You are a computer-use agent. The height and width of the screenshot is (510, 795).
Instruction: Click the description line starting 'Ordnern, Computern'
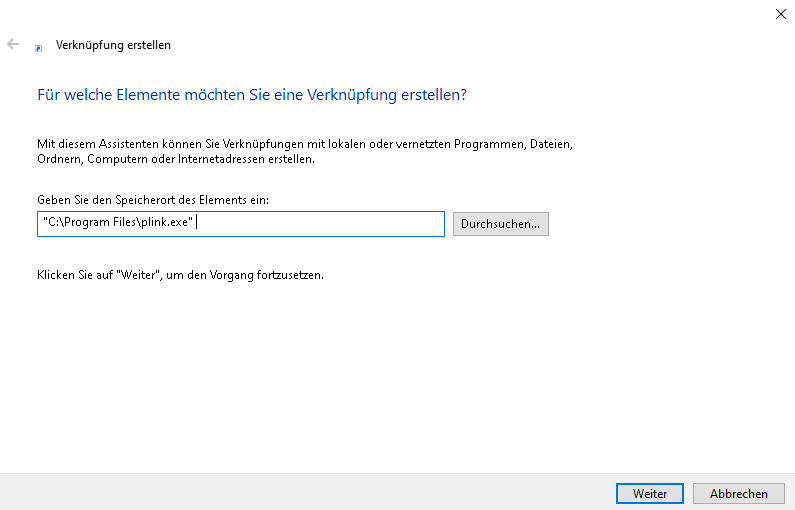(x=175, y=159)
